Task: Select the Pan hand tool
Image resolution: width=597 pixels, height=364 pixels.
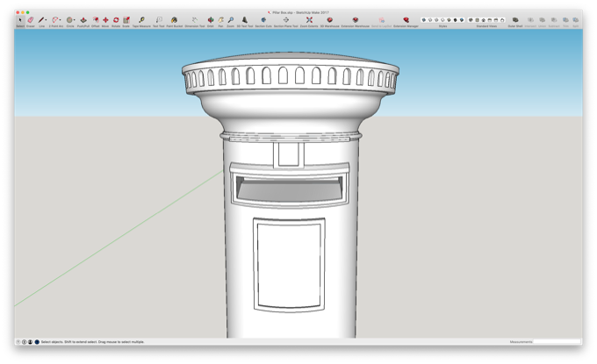Action: click(220, 20)
